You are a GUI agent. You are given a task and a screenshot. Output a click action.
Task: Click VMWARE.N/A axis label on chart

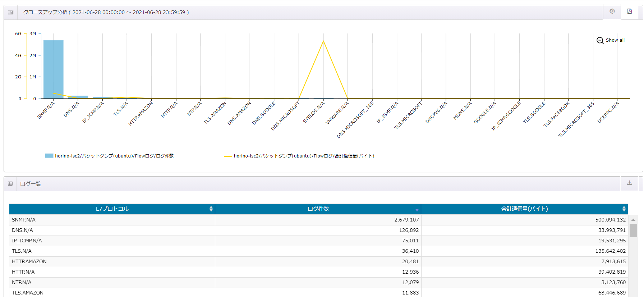pos(337,113)
